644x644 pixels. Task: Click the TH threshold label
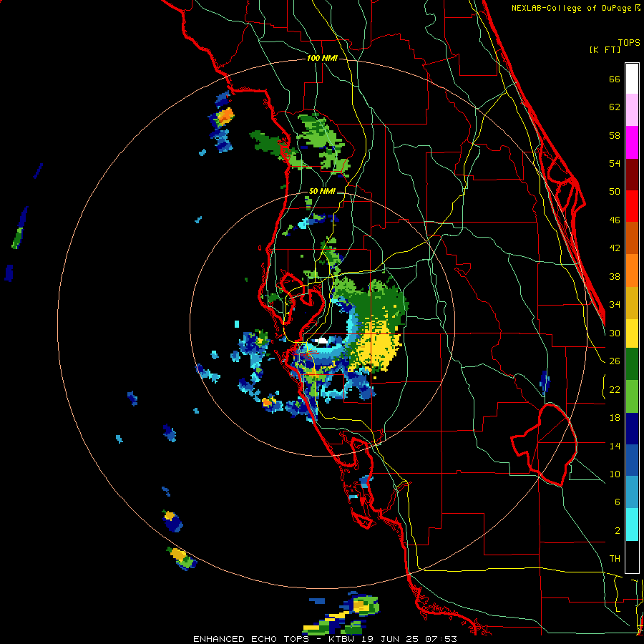[x=615, y=559]
